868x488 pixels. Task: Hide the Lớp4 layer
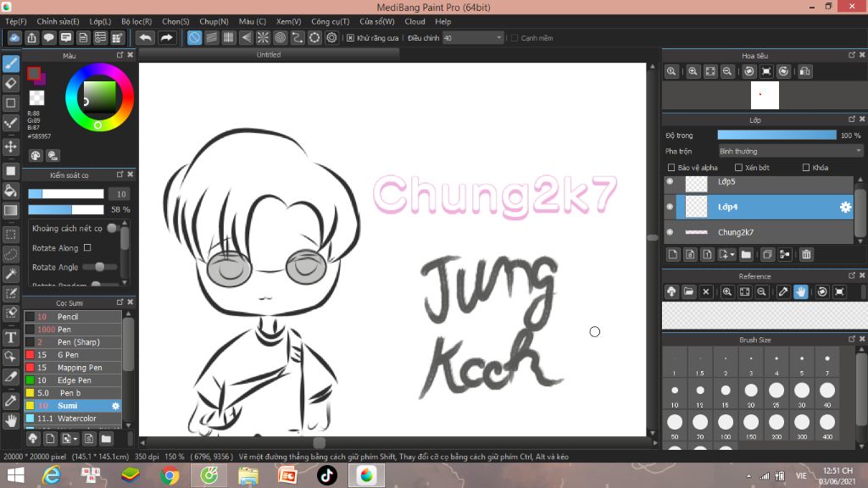[670, 207]
